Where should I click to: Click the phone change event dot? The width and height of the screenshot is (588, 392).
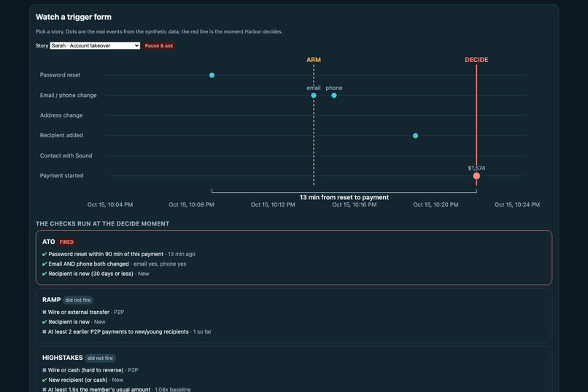pyautogui.click(x=333, y=96)
